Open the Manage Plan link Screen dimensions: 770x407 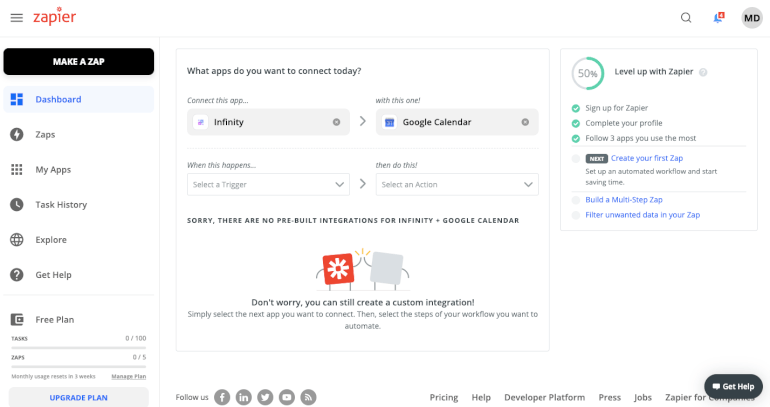129,377
